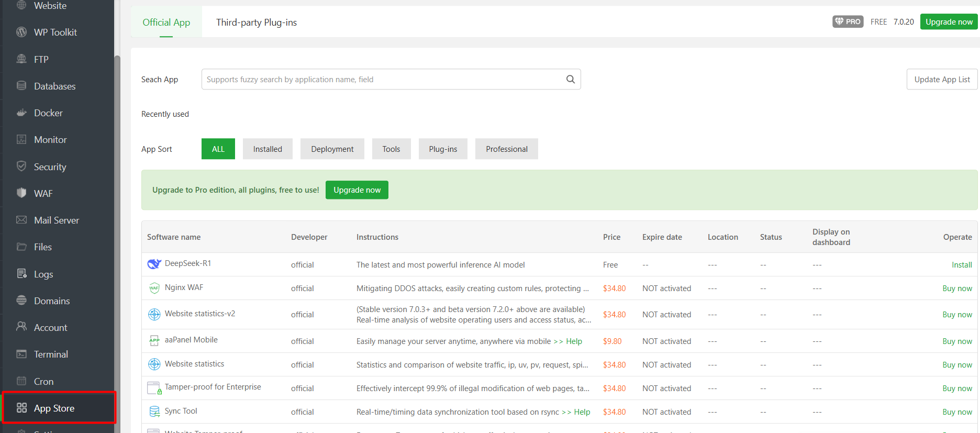Filter apps by Tools
The height and width of the screenshot is (433, 980).
tap(391, 149)
